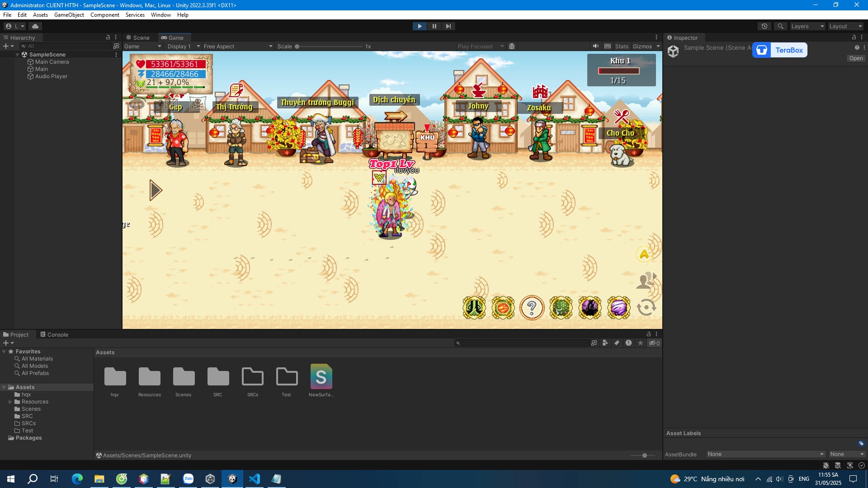This screenshot has height=488, width=868.
Task: Expand the Resources folder in the tree
Action: tap(10, 402)
